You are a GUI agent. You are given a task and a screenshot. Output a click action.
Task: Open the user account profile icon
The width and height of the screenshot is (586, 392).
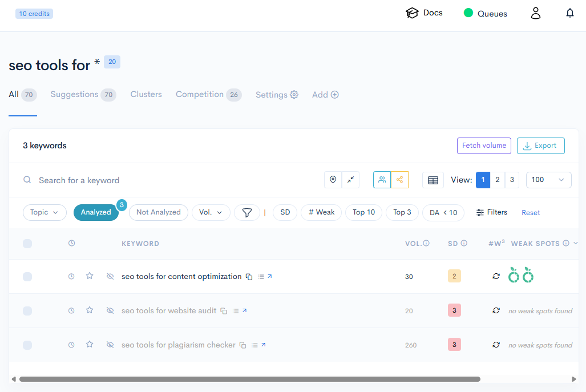pyautogui.click(x=536, y=13)
